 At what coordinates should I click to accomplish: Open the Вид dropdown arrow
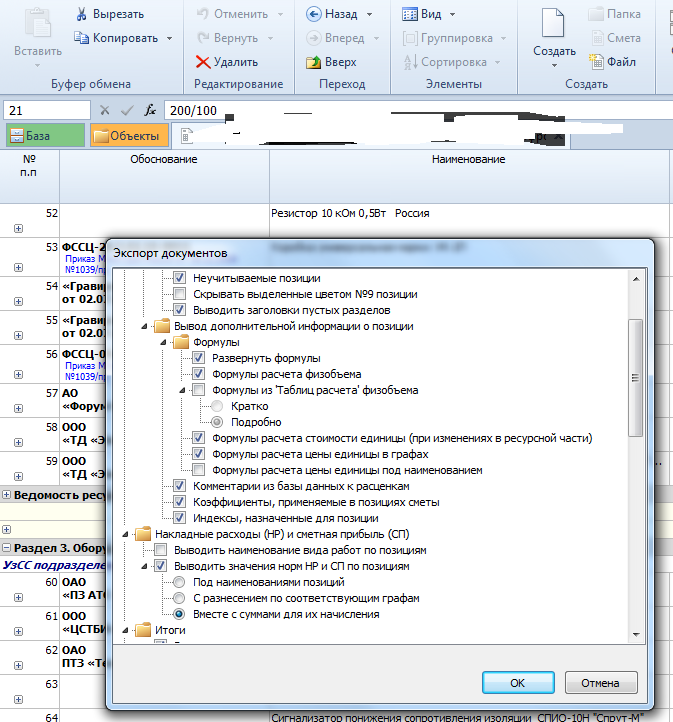coord(453,14)
